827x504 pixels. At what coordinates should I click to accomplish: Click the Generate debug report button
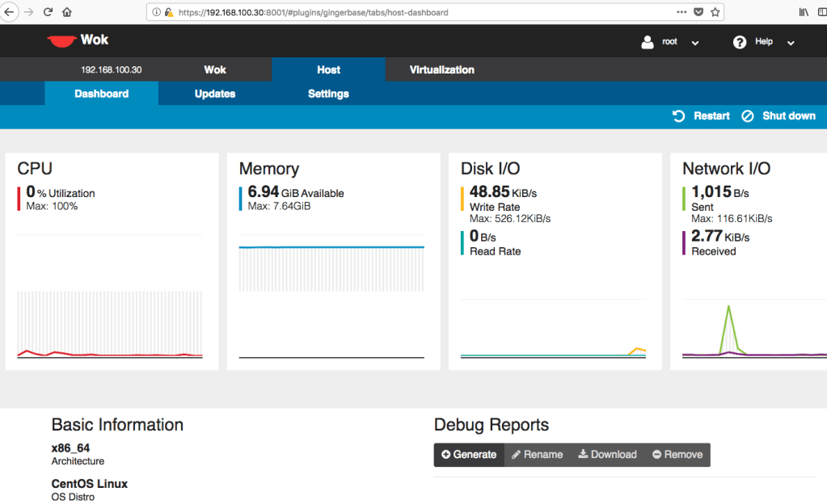click(x=468, y=454)
